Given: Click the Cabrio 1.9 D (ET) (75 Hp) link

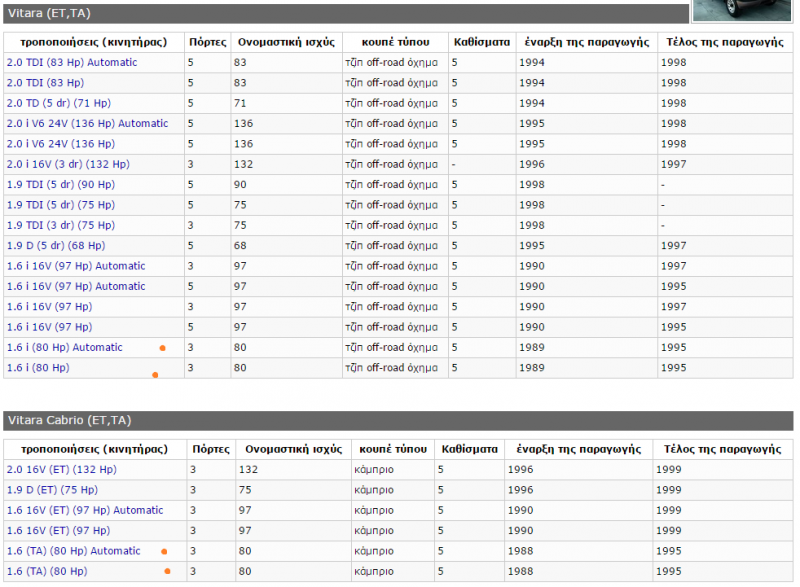Looking at the screenshot, I should [52, 491].
